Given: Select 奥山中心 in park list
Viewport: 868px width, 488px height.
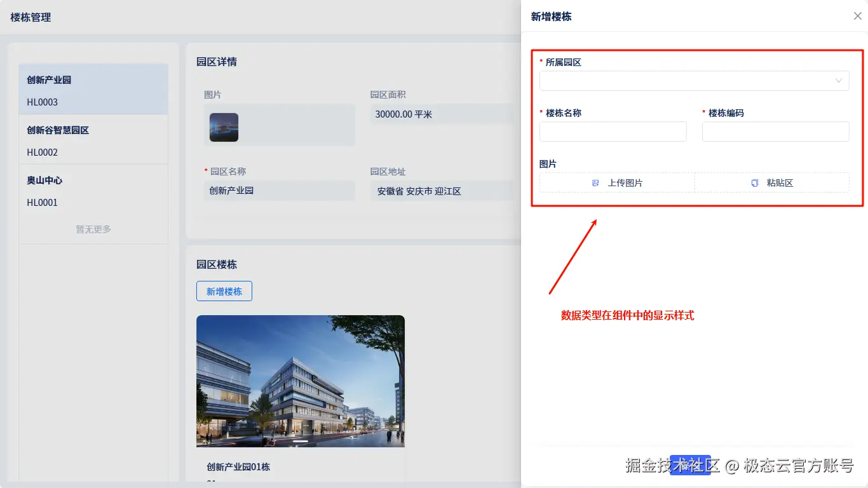Looking at the screenshot, I should point(93,190).
